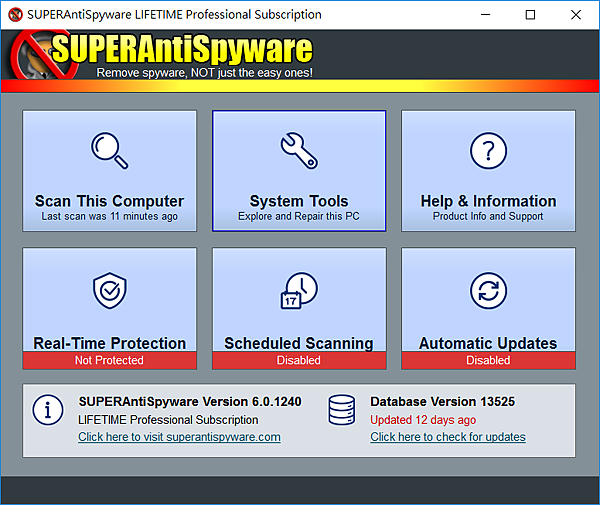Click 'Explore and Repair this PC' text

pyautogui.click(x=299, y=217)
